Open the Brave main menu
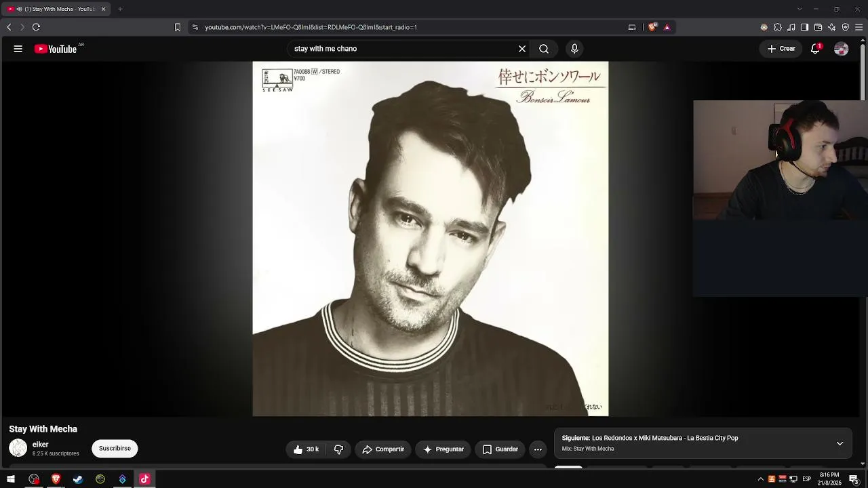 (x=859, y=27)
